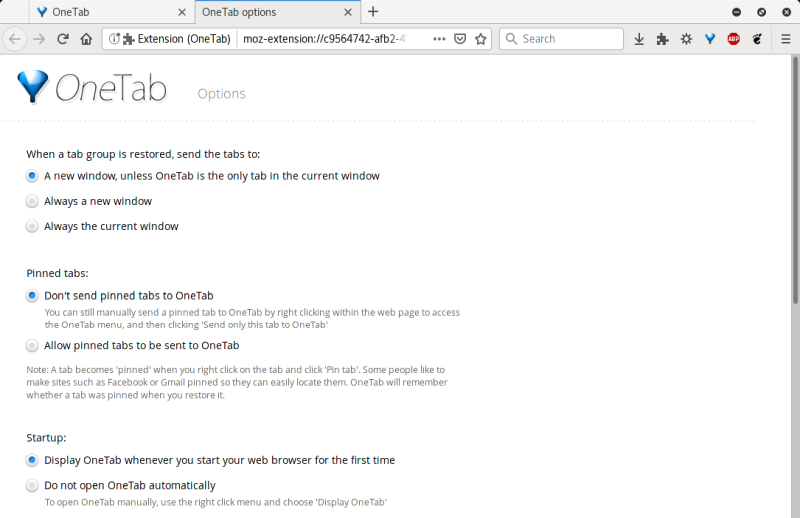The width and height of the screenshot is (800, 518).
Task: Minimize the browser window
Action: [736, 12]
